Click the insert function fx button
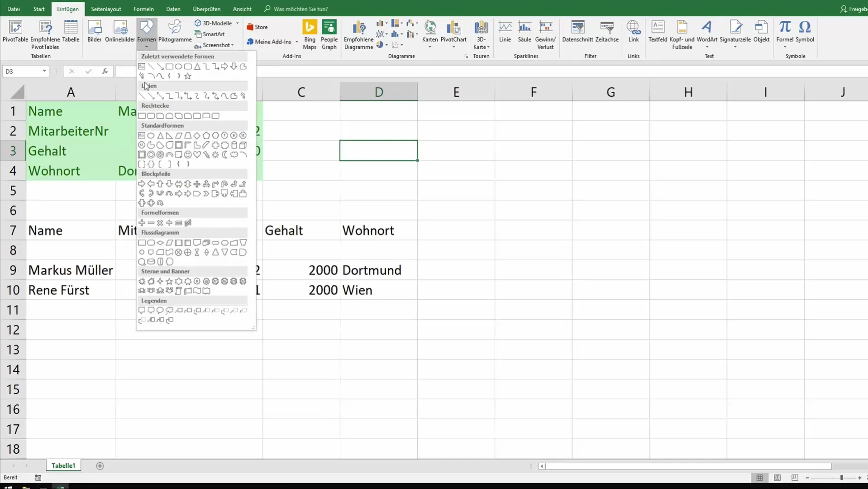868x489 pixels. [x=105, y=71]
